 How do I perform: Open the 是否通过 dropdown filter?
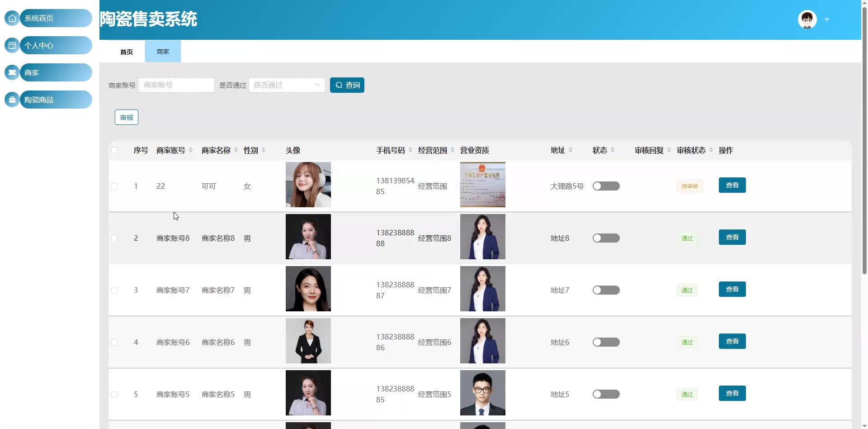click(x=287, y=85)
